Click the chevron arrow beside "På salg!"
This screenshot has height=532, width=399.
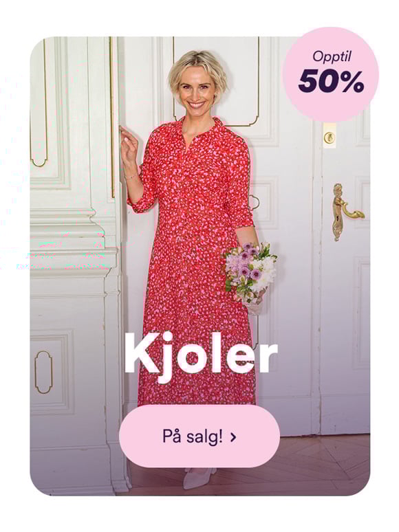[233, 437]
